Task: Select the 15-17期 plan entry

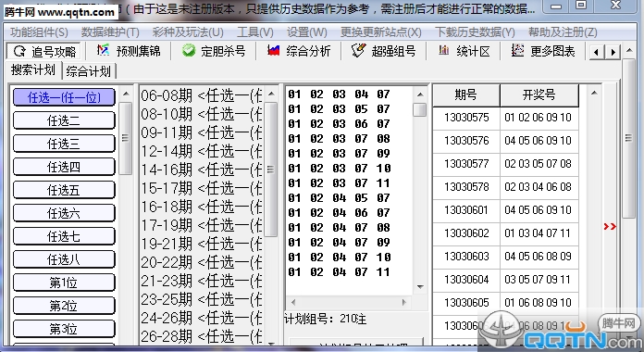Action: pyautogui.click(x=202, y=188)
